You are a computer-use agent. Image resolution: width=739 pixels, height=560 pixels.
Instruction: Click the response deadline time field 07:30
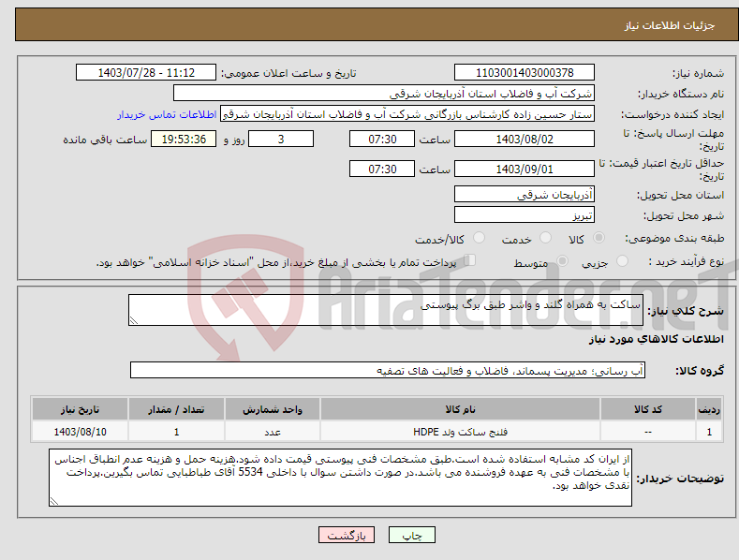click(382, 139)
